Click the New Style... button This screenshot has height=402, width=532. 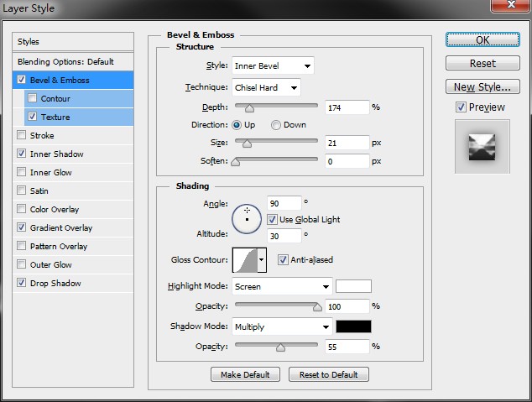point(482,86)
